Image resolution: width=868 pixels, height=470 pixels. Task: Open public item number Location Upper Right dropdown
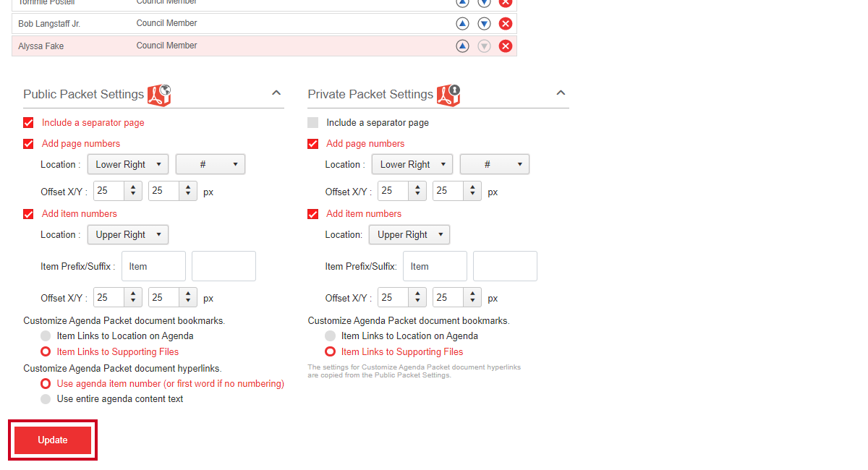coord(128,234)
